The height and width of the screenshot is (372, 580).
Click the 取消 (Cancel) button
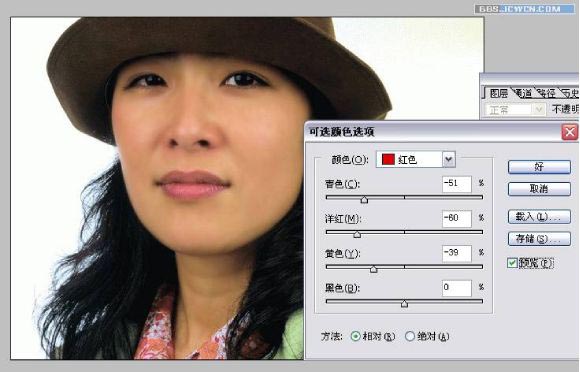[x=539, y=189]
